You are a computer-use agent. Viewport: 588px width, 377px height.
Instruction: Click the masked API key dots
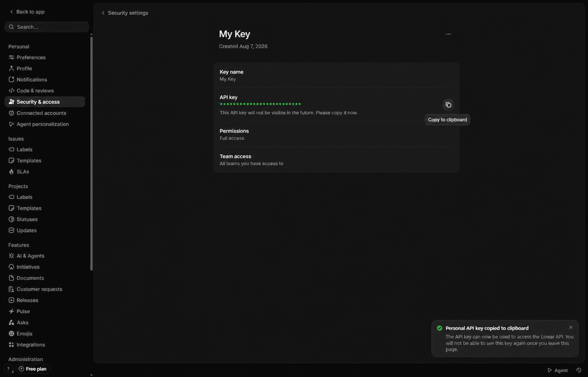260,104
